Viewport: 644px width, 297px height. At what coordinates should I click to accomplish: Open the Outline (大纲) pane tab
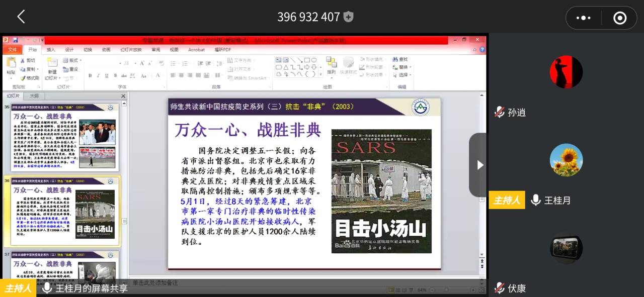pos(34,95)
